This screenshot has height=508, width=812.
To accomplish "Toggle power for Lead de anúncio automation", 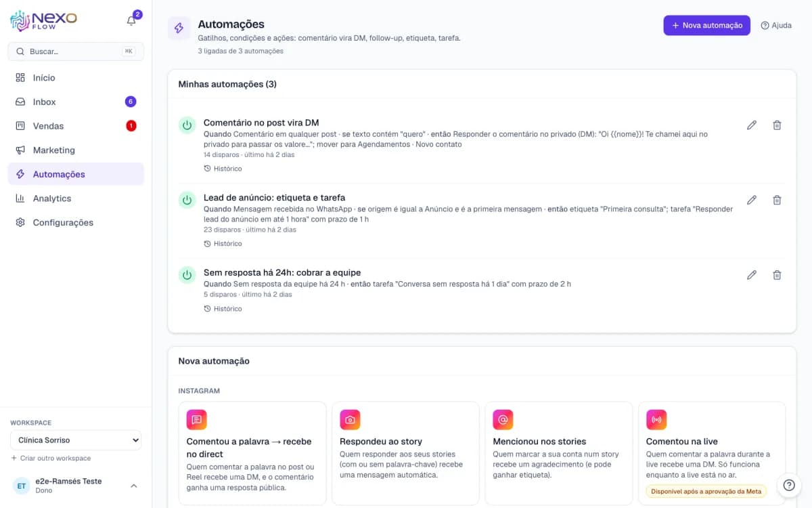I will [187, 199].
